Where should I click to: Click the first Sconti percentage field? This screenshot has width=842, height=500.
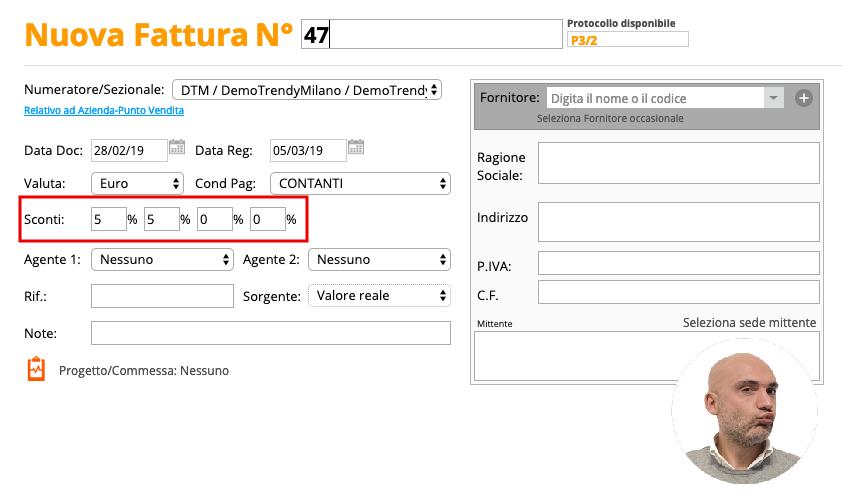(107, 219)
